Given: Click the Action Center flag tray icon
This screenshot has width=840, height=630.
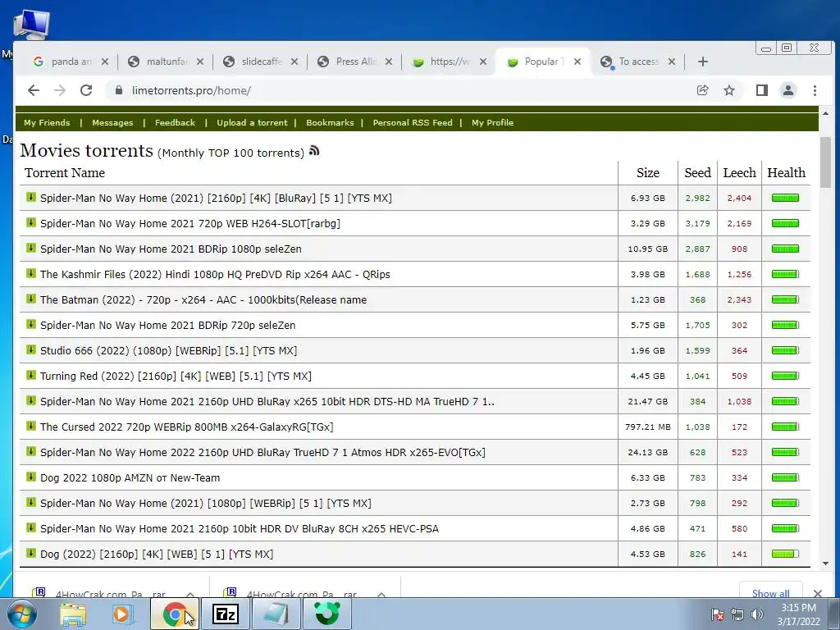Looking at the screenshot, I should (x=717, y=614).
